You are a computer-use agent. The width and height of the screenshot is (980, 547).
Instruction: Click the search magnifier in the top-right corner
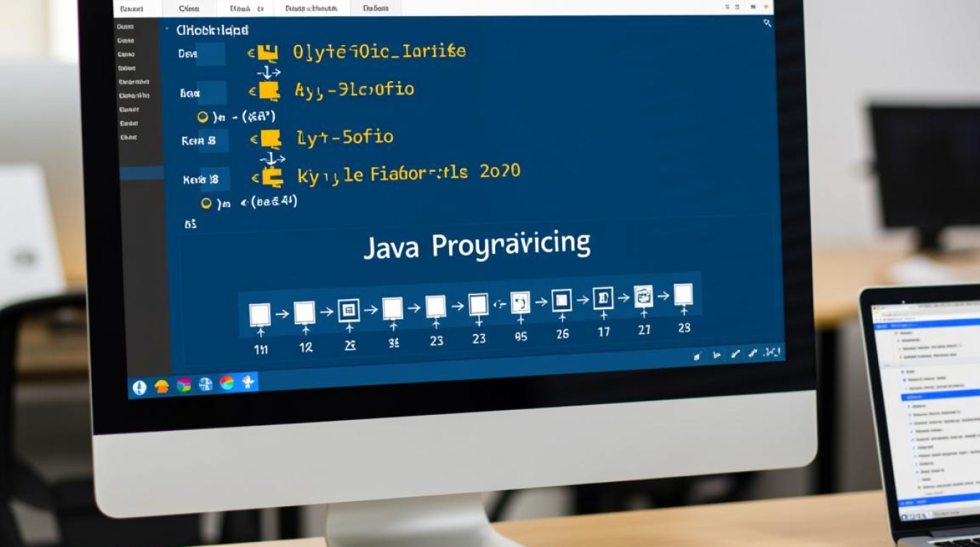point(766,23)
